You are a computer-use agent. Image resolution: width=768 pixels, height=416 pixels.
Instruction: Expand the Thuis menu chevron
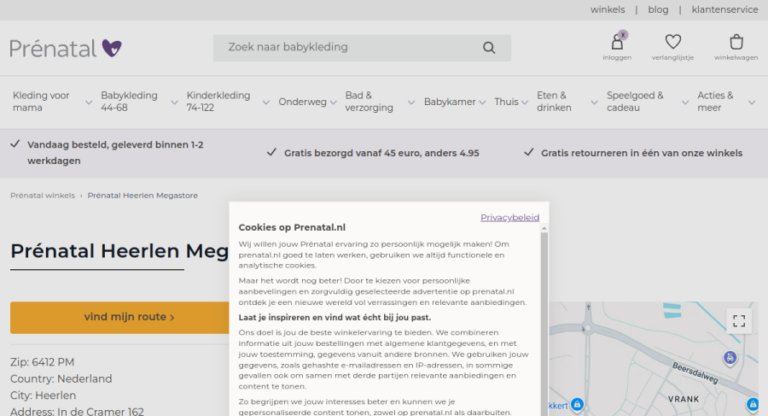(x=525, y=102)
